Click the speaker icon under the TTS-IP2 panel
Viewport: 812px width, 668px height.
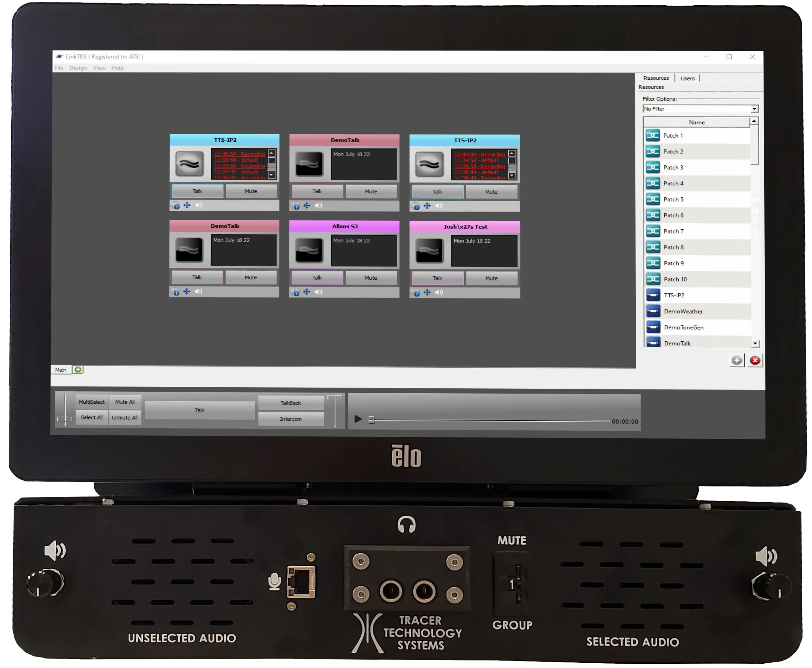[x=199, y=205]
